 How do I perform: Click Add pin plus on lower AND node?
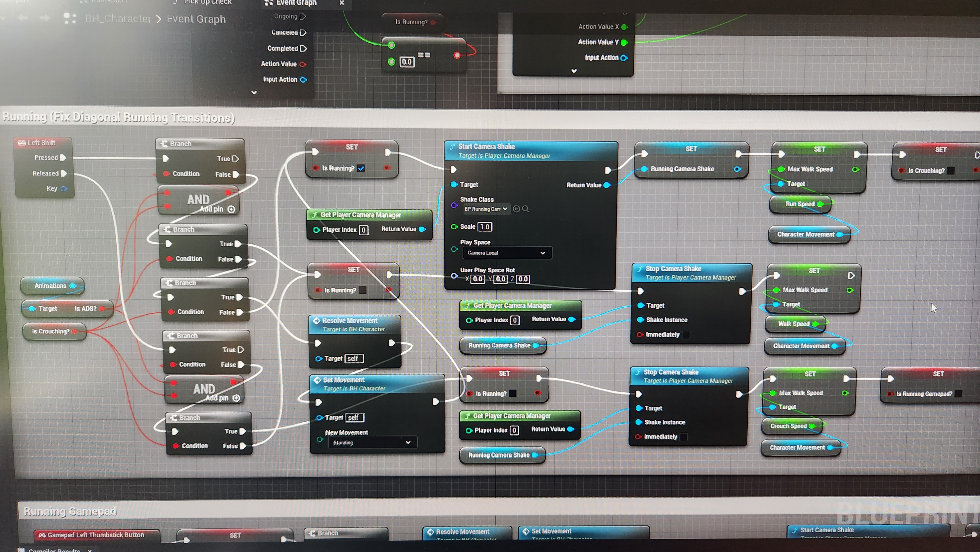(236, 398)
